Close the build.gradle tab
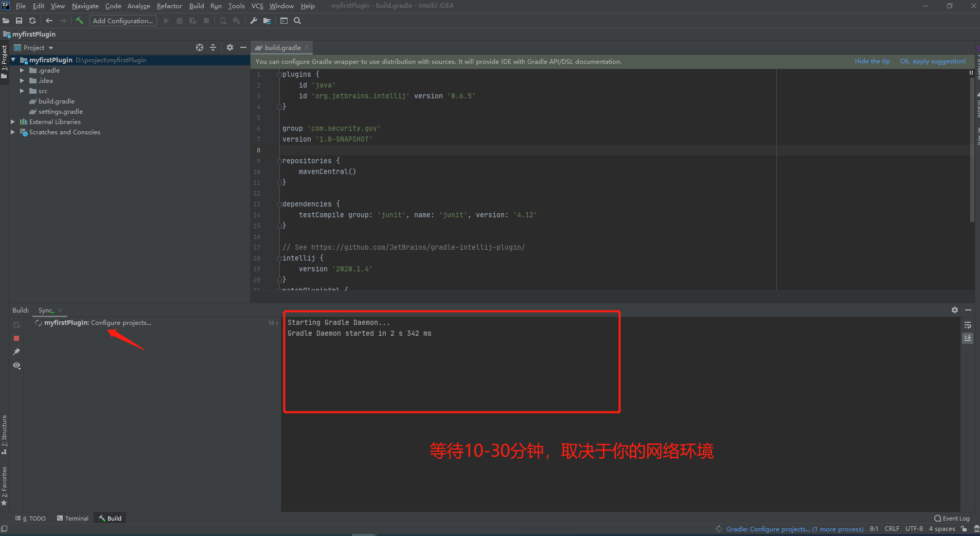The width and height of the screenshot is (980, 536). (x=307, y=47)
